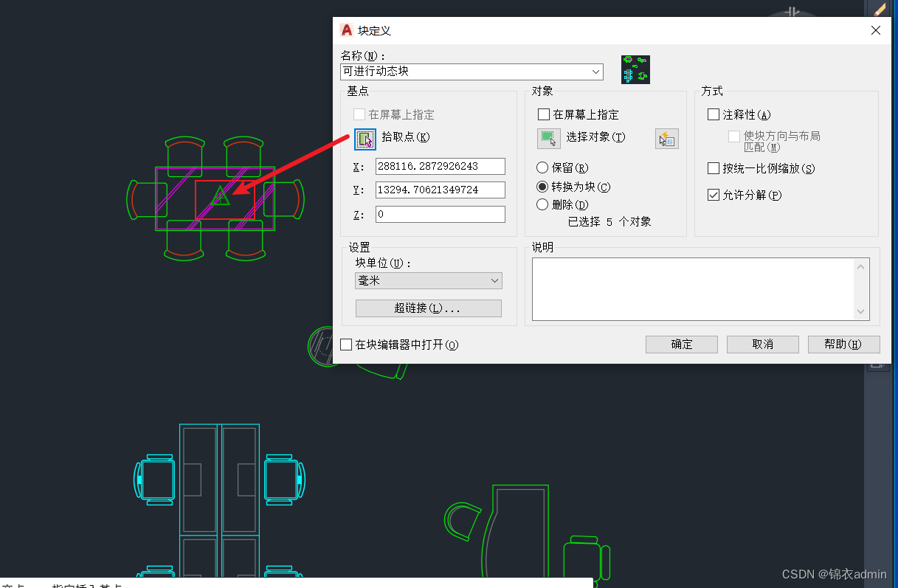Open the 块单位 millimeter dropdown
Viewport: 898px width, 588px height.
pyautogui.click(x=428, y=281)
